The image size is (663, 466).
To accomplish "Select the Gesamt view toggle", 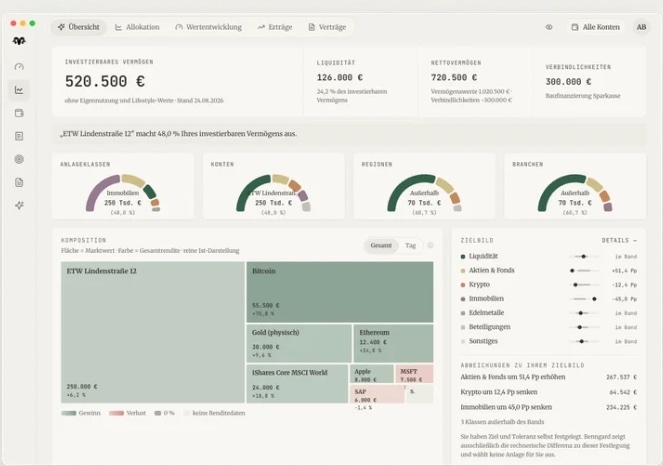I will 381,245.
